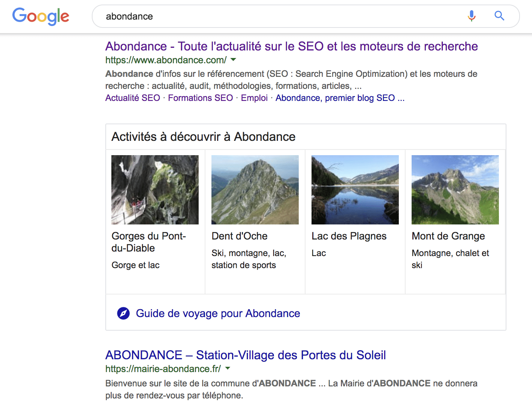532x415 pixels.
Task: Expand dropdown arrow next to abondance.com URL
Action: 233,60
